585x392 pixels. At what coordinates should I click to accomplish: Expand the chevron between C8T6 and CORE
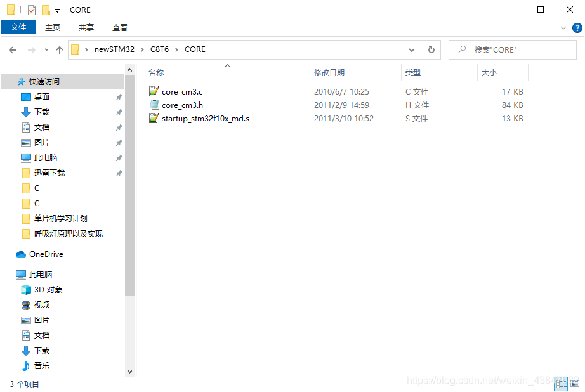coord(176,50)
